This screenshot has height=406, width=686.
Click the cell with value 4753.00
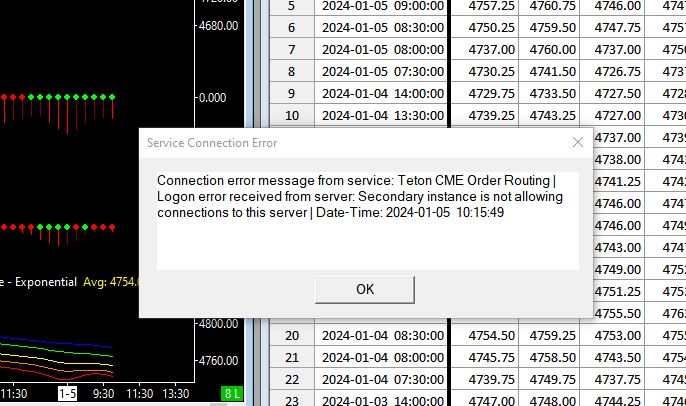612,335
